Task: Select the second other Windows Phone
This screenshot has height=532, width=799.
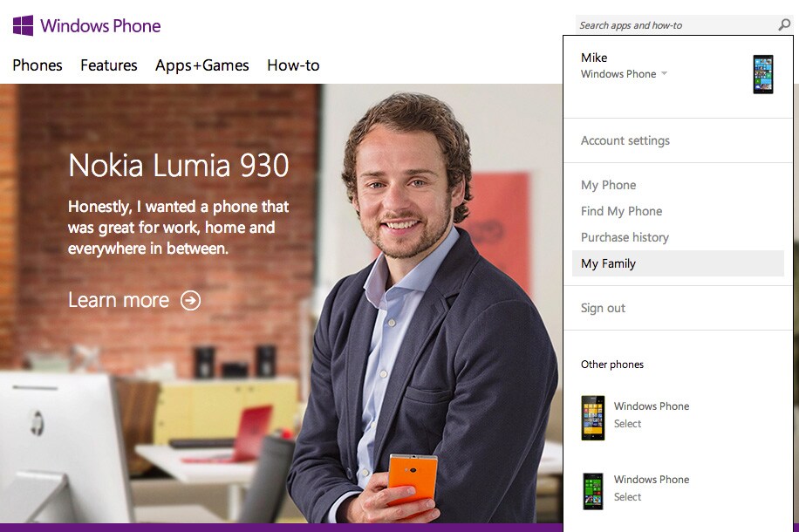Action: 627,497
